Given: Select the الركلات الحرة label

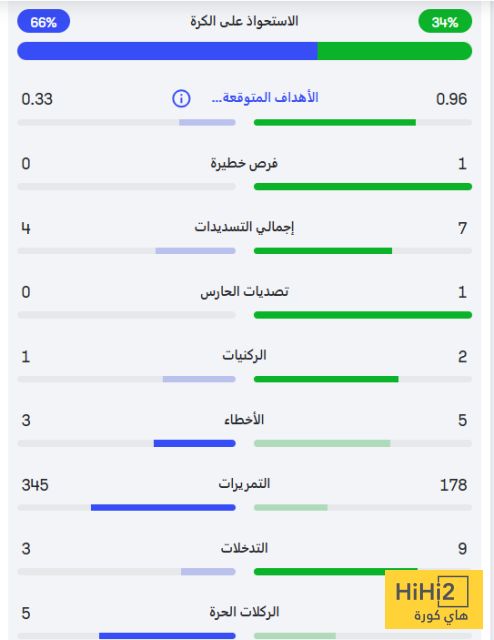Looking at the screenshot, I should pyautogui.click(x=244, y=611).
